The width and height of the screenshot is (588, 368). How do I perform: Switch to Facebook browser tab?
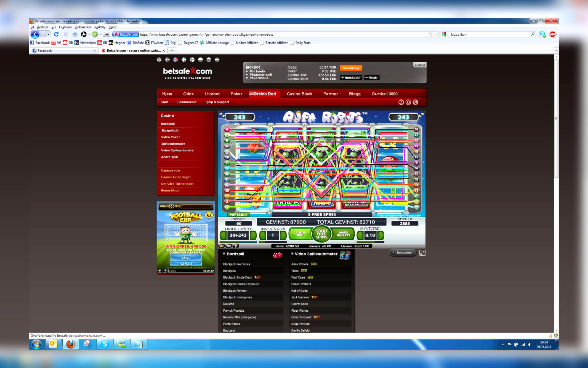64,51
